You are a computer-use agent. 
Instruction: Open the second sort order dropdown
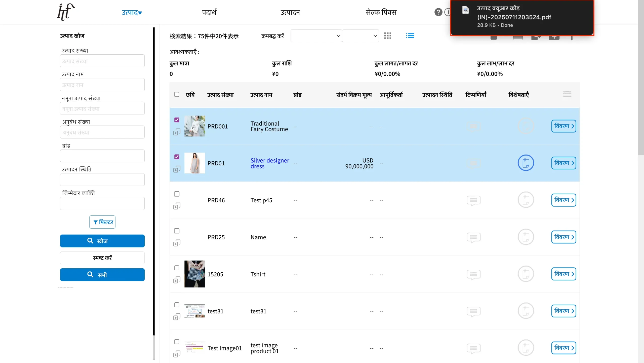[360, 36]
